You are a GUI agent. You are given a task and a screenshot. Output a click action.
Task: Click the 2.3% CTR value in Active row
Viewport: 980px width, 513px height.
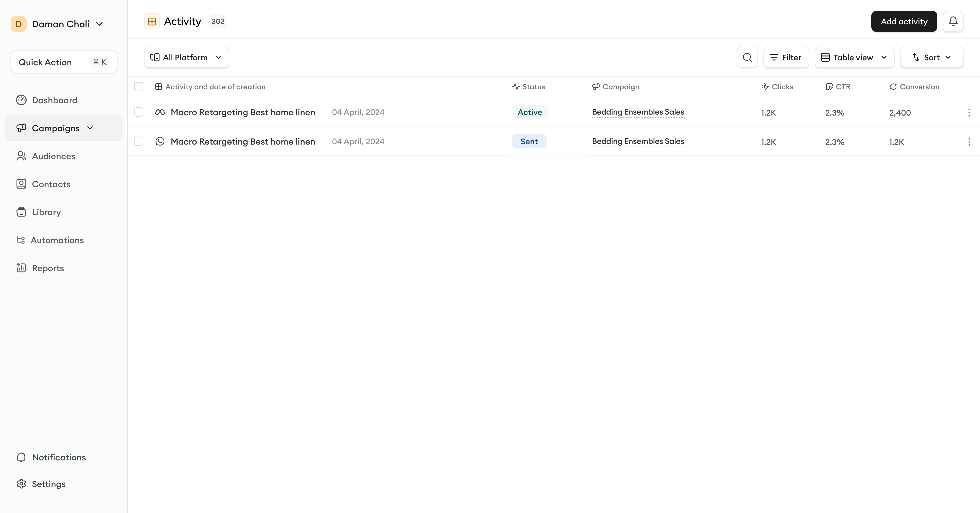[835, 113]
